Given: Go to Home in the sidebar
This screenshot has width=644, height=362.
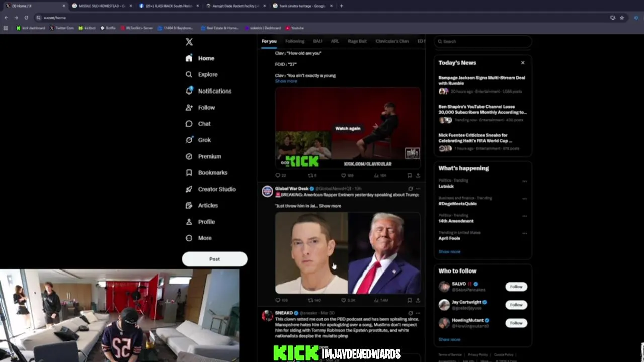Looking at the screenshot, I should point(200,58).
